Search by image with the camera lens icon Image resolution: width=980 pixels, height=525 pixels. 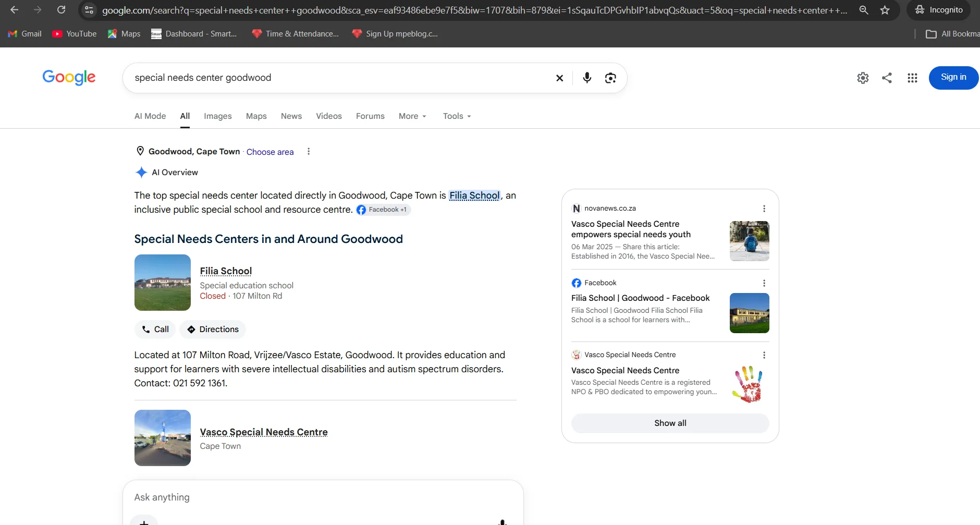pos(610,78)
